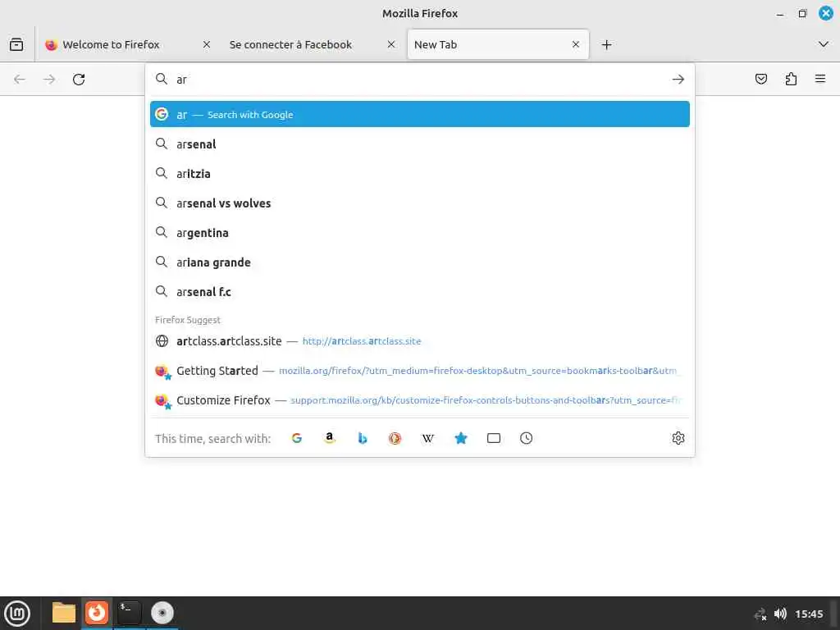Search bookmarks using the star icon
This screenshot has height=630, width=840.
[461, 438]
